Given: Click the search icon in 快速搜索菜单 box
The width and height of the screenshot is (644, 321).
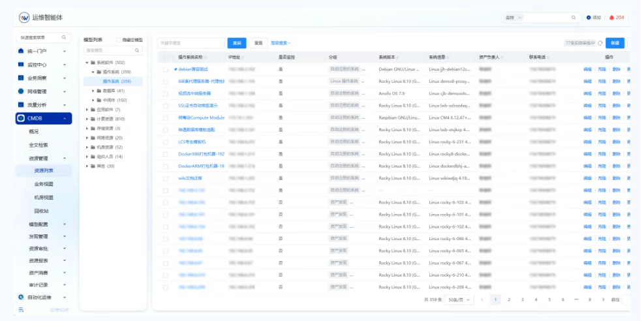Looking at the screenshot, I should tap(64, 38).
